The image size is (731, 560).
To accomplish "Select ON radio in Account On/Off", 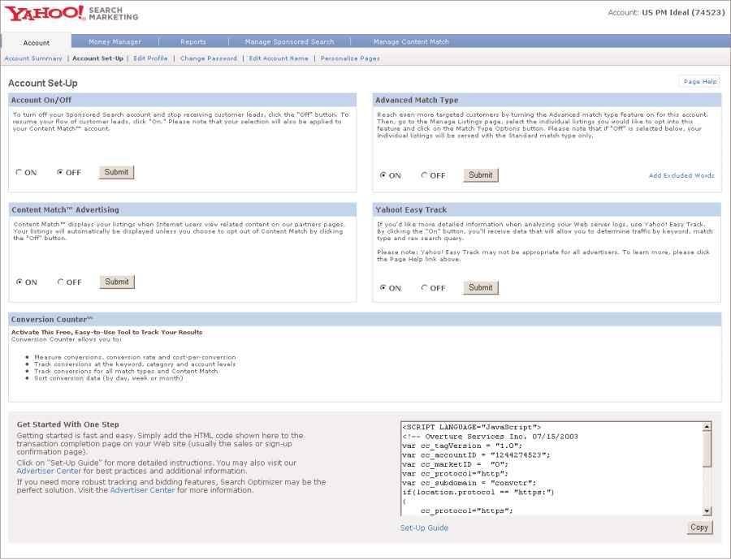I will tap(19, 173).
